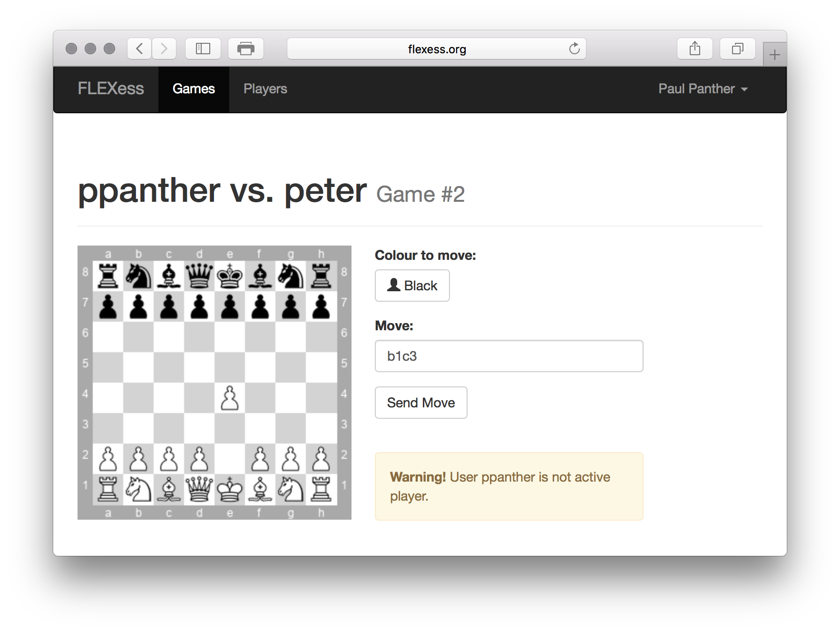
Task: Select the black knight on g8
Action: (291, 276)
